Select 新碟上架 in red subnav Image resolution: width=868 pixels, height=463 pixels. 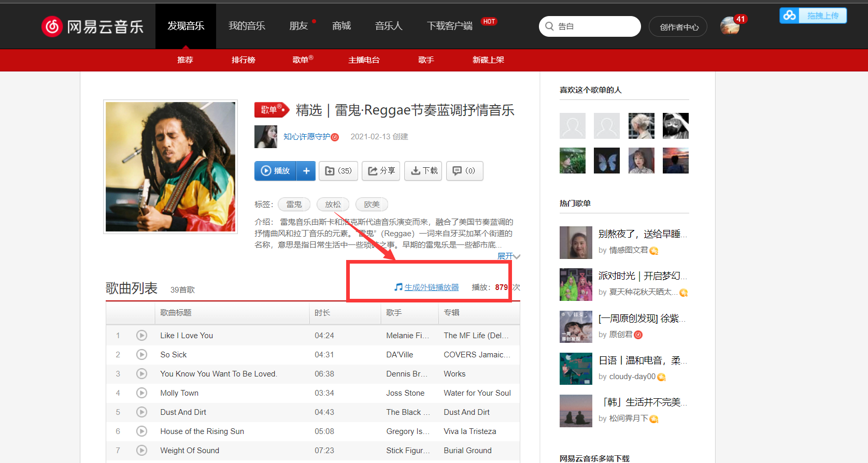488,60
